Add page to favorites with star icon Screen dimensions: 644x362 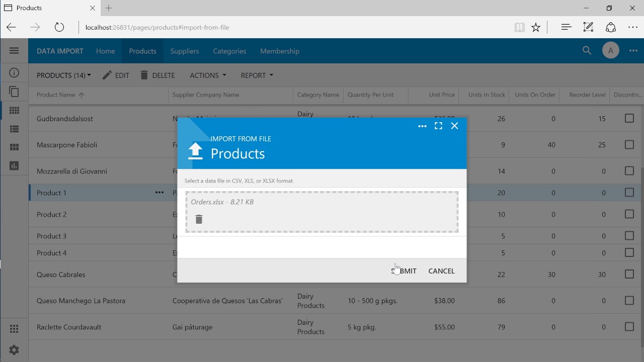click(536, 27)
